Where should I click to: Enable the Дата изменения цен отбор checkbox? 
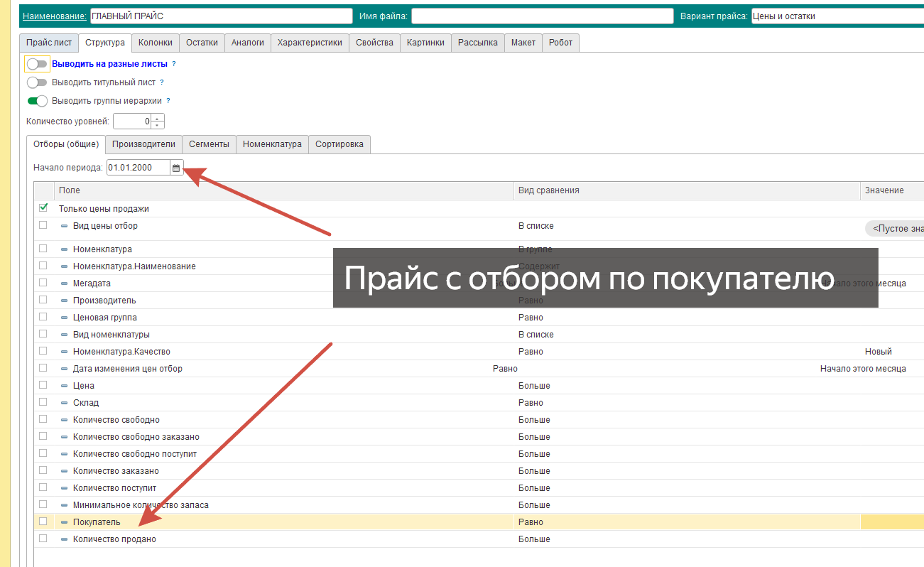(x=43, y=368)
